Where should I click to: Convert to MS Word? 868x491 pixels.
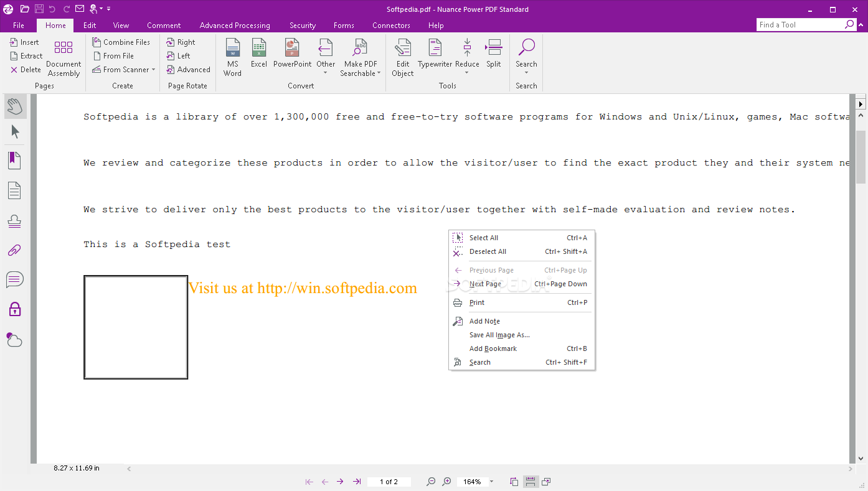click(232, 58)
